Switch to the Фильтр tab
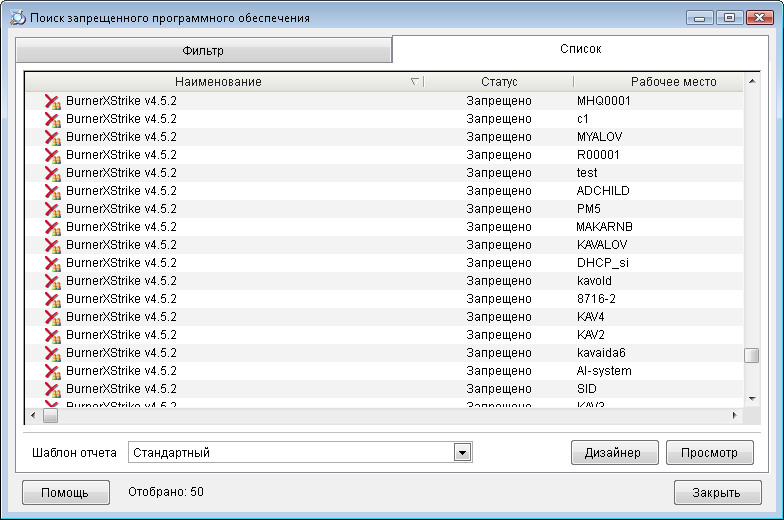Viewport: 784px width, 520px height. pyautogui.click(x=204, y=50)
